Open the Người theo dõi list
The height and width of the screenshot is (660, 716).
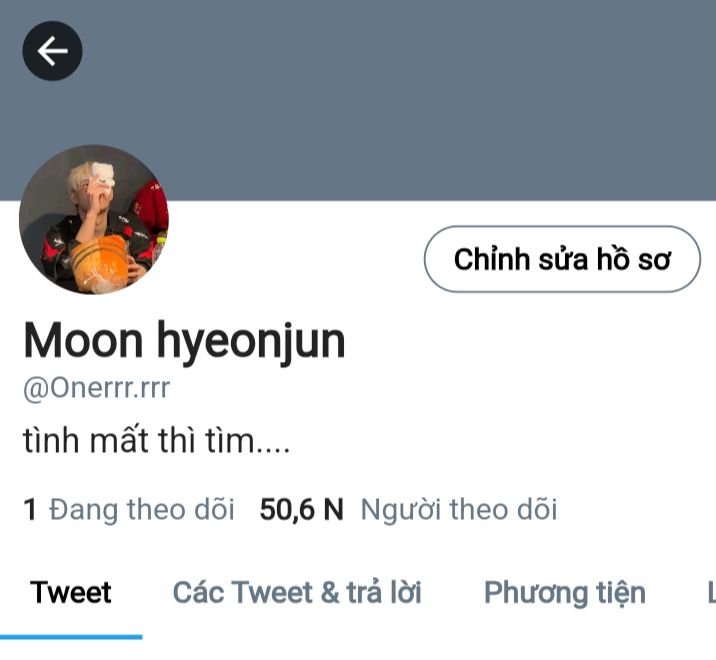pos(459,510)
